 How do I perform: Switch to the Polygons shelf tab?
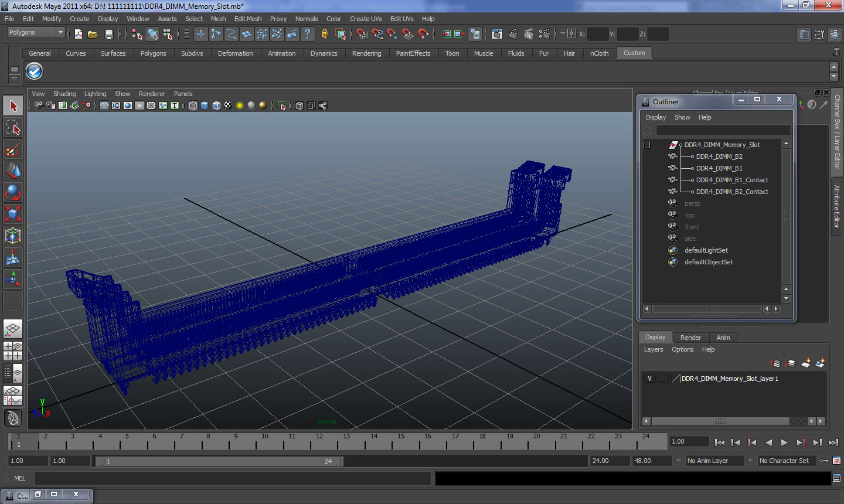point(154,53)
